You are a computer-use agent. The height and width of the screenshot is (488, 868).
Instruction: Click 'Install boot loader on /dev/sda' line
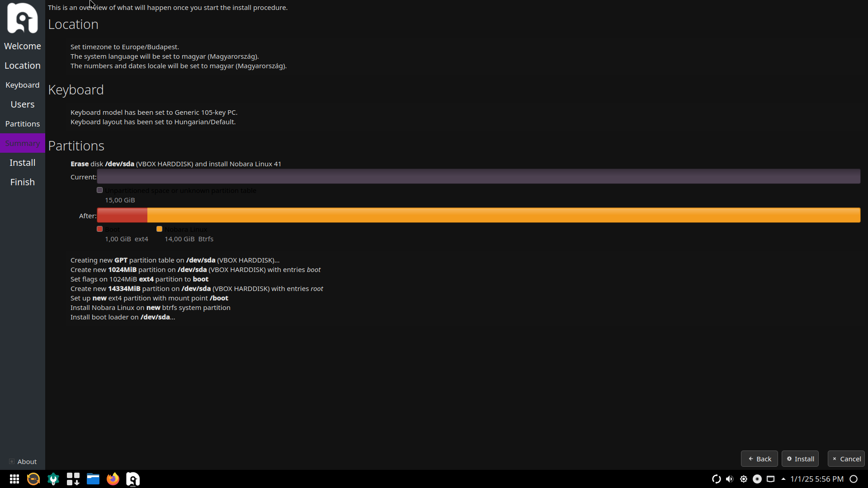click(x=123, y=317)
